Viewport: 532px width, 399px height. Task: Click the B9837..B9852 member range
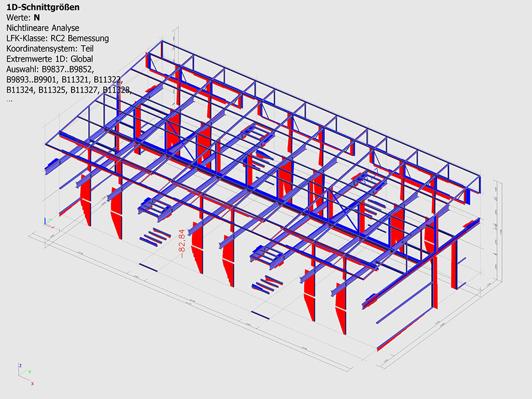[67, 69]
